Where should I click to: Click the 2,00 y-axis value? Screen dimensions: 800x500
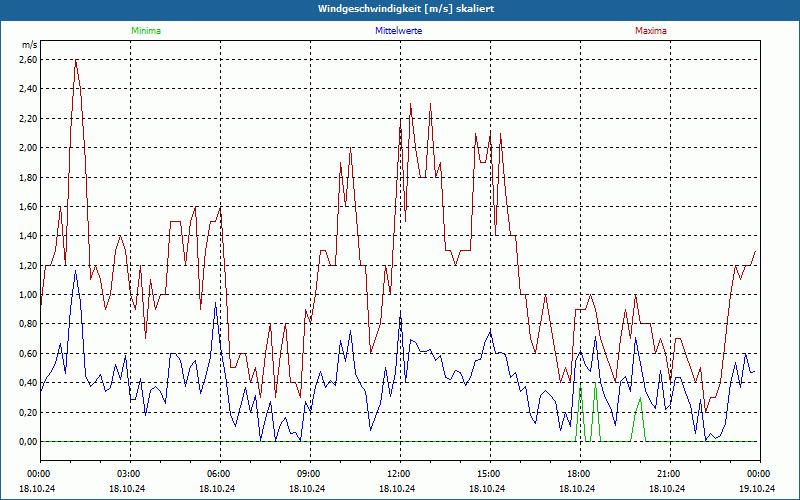(29, 148)
